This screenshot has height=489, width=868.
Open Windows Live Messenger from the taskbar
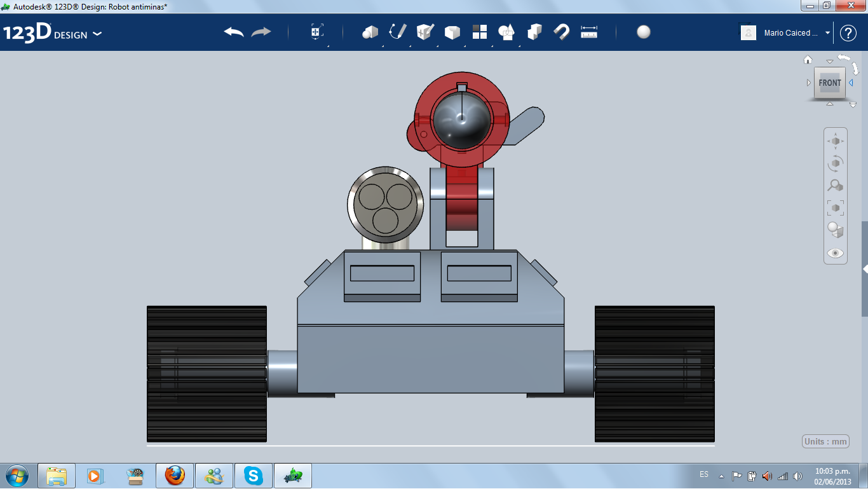(214, 476)
